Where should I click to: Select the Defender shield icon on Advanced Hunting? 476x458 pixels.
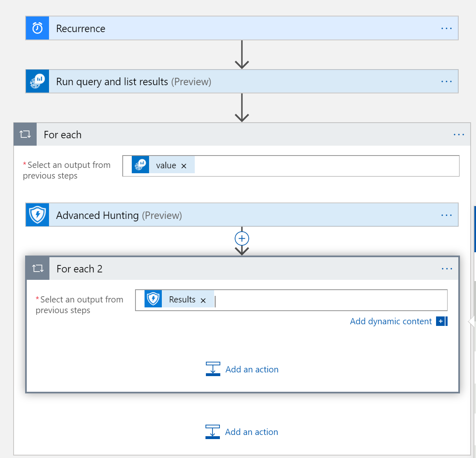[x=37, y=214]
